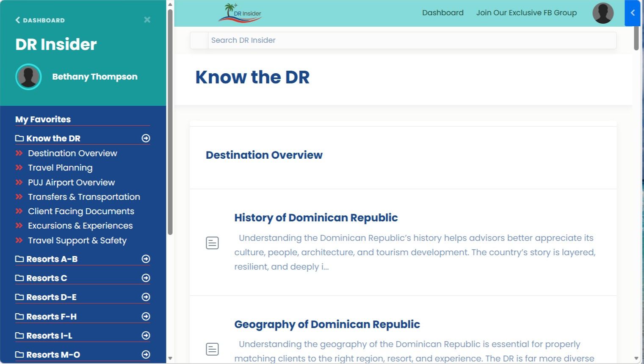Image resolution: width=644 pixels, height=364 pixels.
Task: Select the Resorts M-O sidebar category
Action: coord(53,355)
